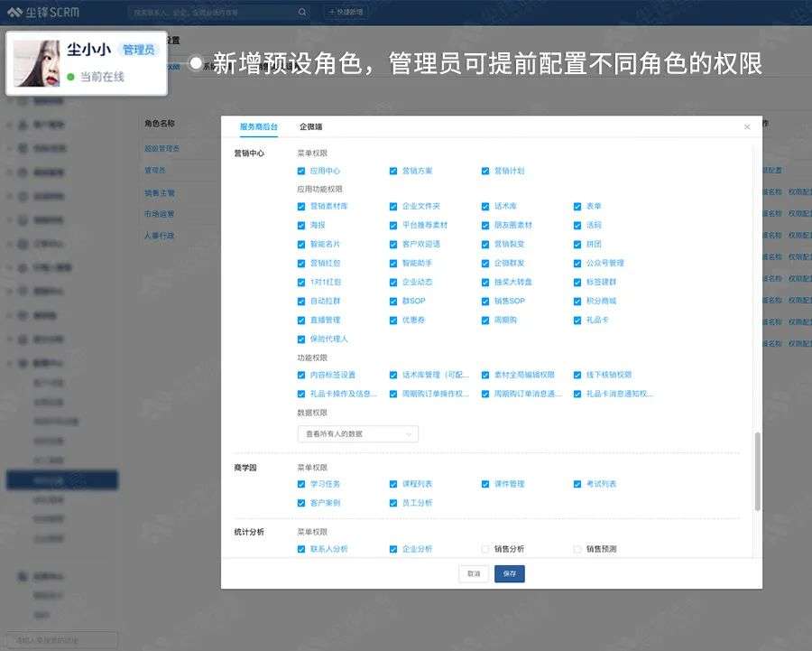Toggle the 内容标签设置 checkbox

301,375
